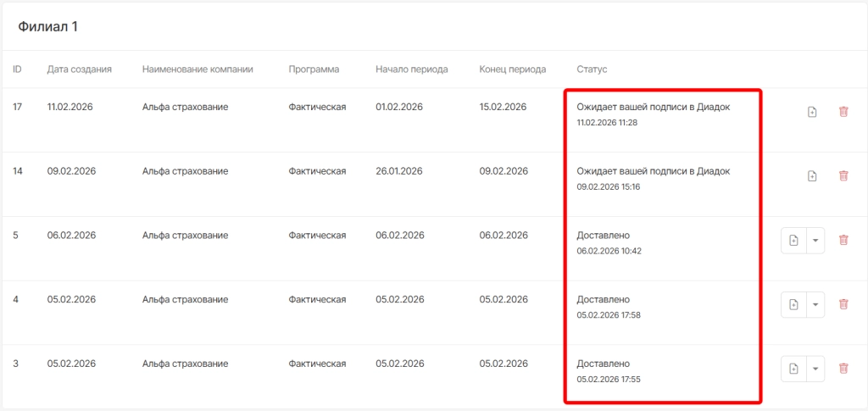
Task: Click document icon for row ID 14
Action: pyautogui.click(x=811, y=176)
